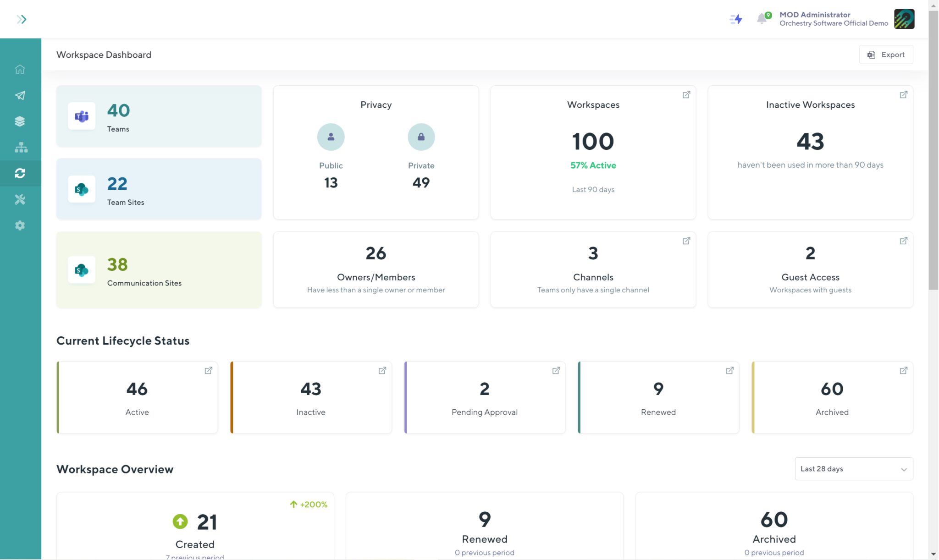The image size is (939, 560).
Task: Open the notifications bell with 9 alerts
Action: 762,18
